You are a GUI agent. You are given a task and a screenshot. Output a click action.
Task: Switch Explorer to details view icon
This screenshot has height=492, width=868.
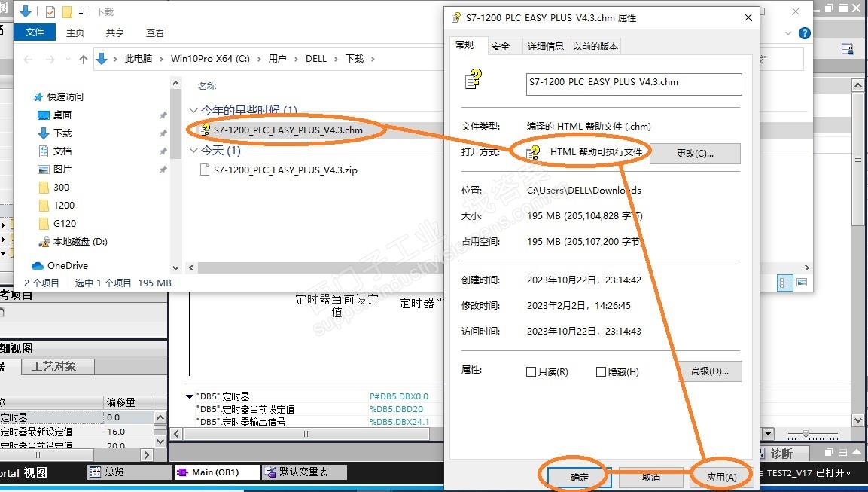785,283
